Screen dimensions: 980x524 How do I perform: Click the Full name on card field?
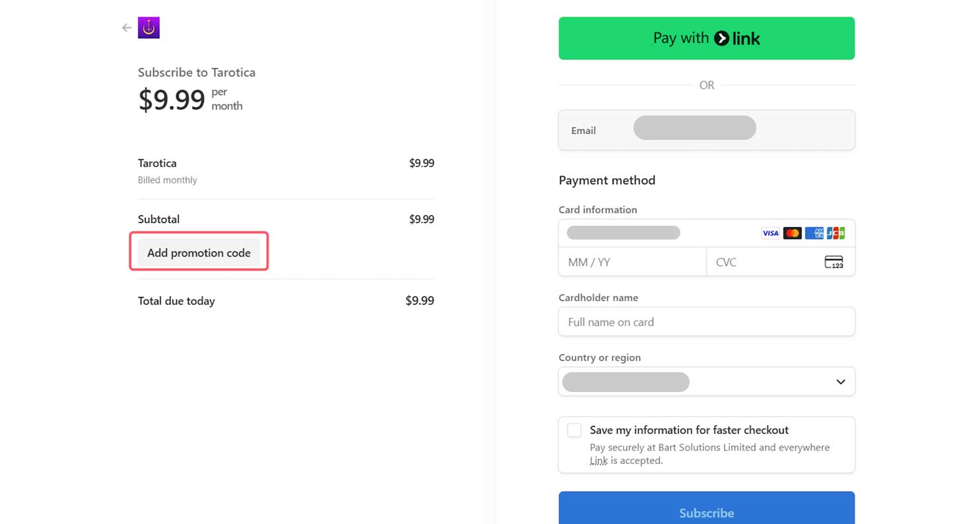coord(706,322)
